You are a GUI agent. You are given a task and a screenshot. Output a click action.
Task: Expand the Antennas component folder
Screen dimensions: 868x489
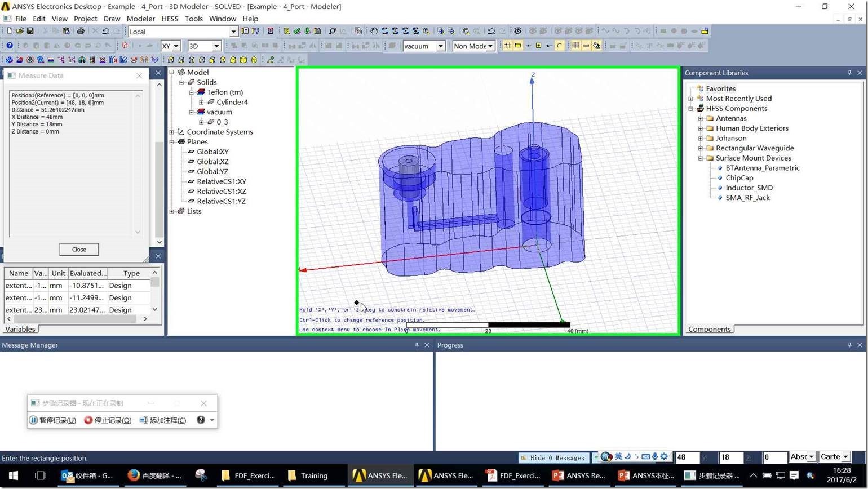pyautogui.click(x=701, y=118)
